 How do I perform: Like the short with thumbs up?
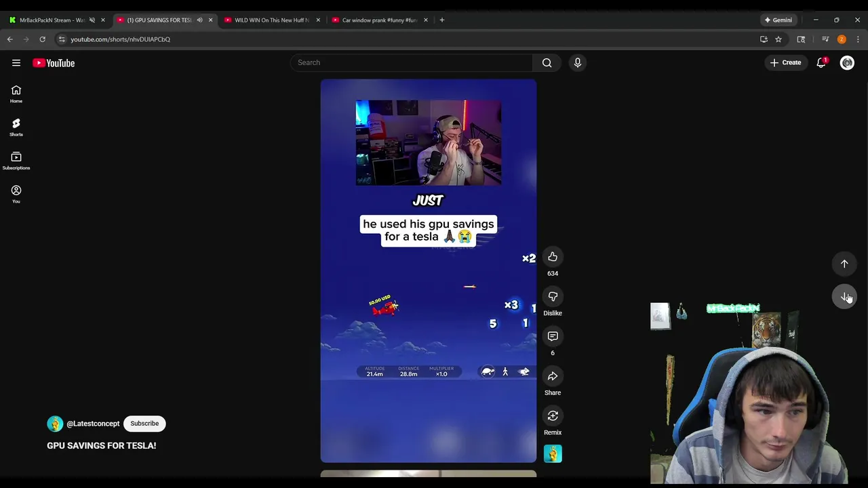coord(553,257)
